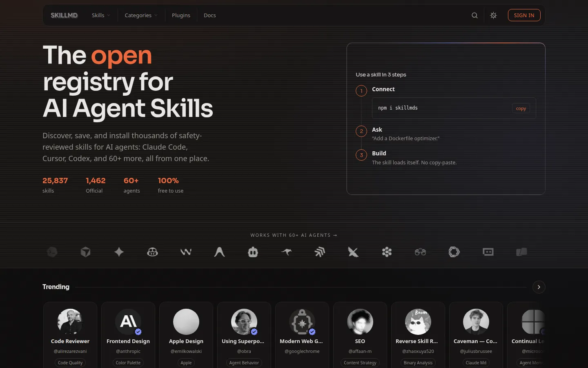Visit the @zhaoxuya520 author profile
The height and width of the screenshot is (368, 588).
click(x=418, y=351)
